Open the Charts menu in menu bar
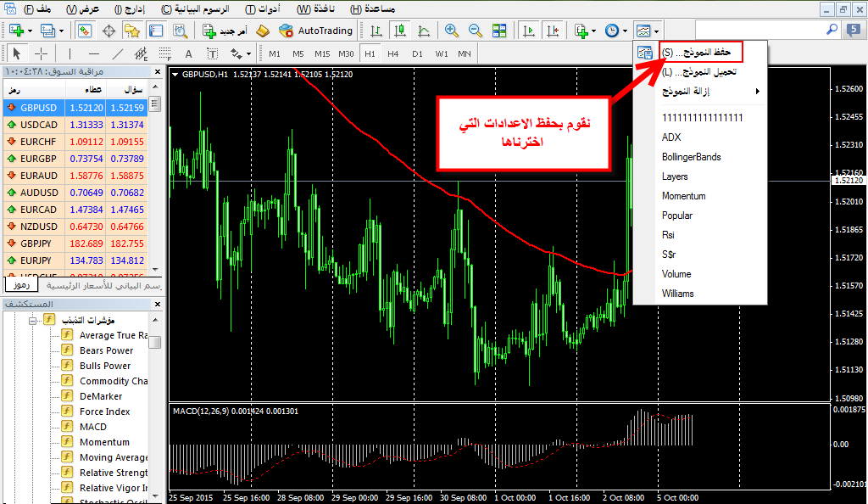Viewport: 868px width, 504px height. tap(194, 9)
